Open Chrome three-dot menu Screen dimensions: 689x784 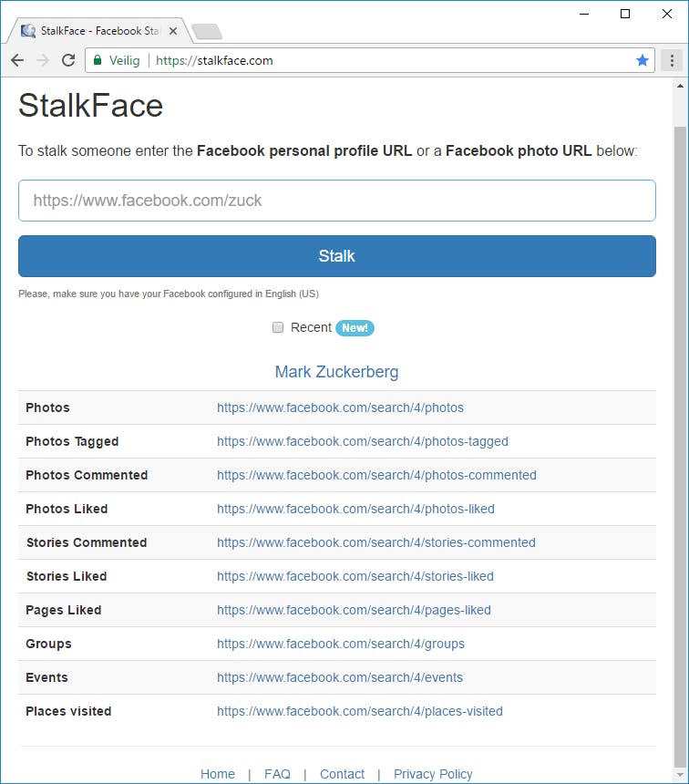tap(673, 60)
